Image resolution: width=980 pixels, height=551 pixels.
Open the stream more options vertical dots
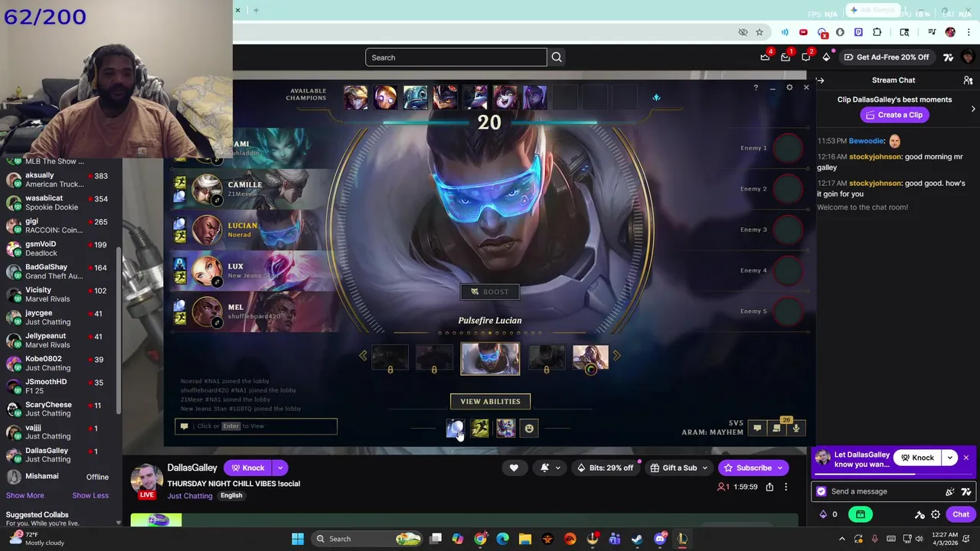pos(786,487)
